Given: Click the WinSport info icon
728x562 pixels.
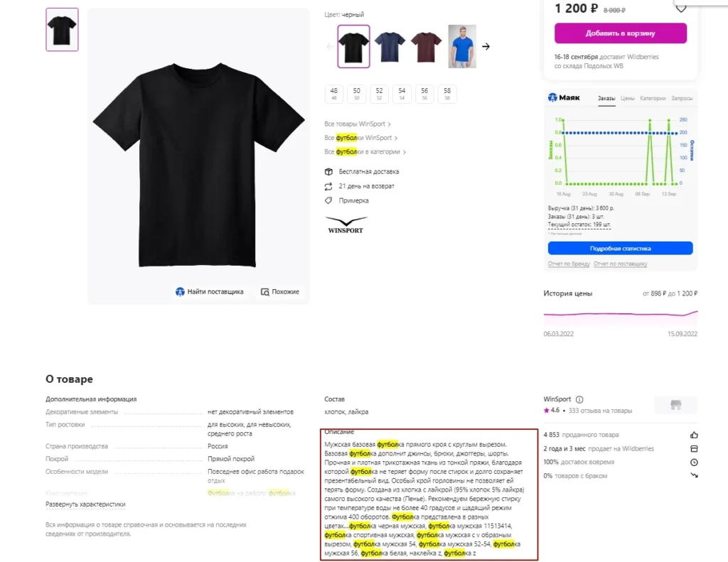Looking at the screenshot, I should [x=579, y=399].
